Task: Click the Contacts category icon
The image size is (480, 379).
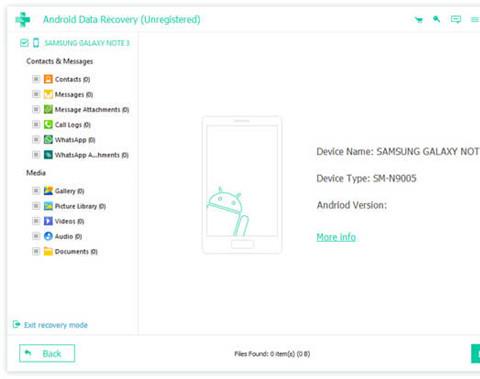Action: (x=48, y=79)
